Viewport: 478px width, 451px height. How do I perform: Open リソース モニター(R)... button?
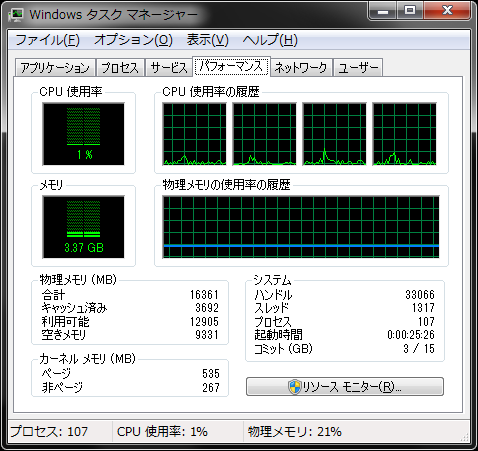click(345, 387)
